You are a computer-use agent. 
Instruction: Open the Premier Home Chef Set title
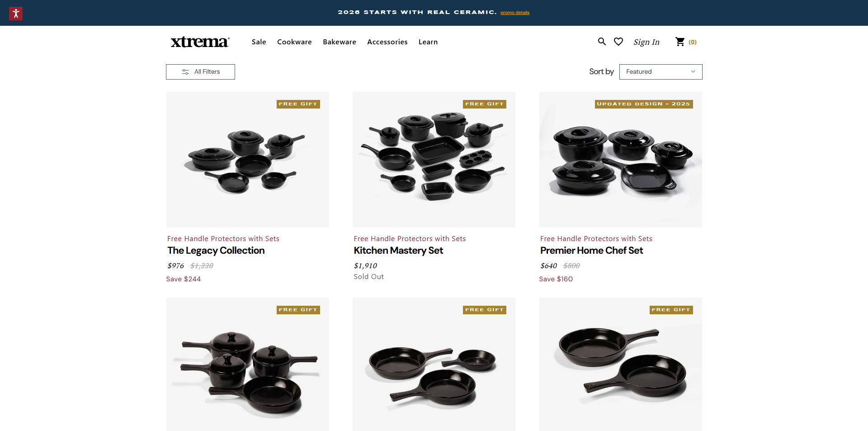coord(591,251)
